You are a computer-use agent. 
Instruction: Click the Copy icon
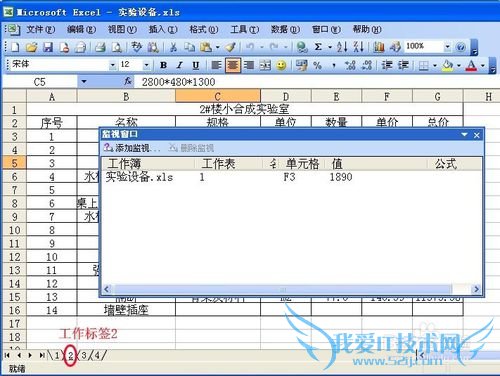tap(190, 47)
